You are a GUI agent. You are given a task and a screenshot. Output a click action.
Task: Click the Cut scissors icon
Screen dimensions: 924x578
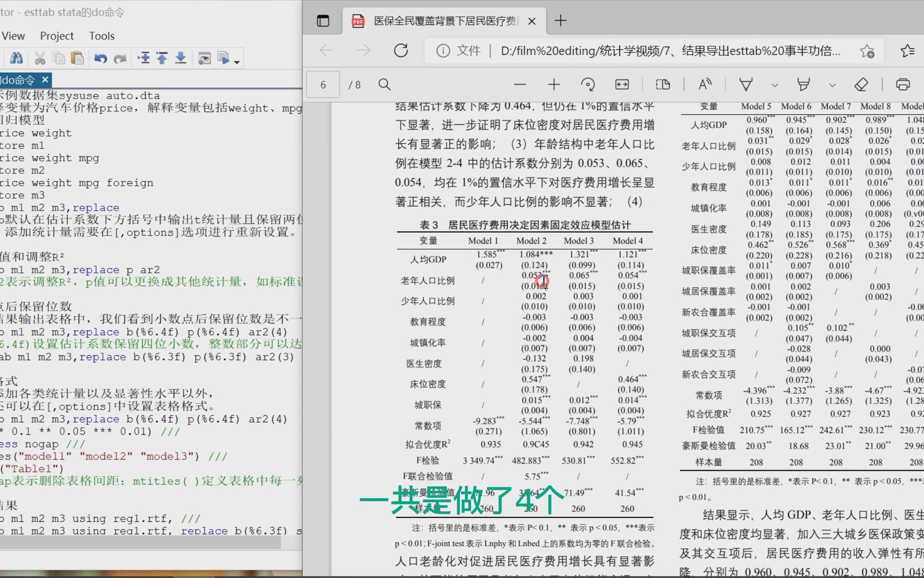(x=40, y=59)
